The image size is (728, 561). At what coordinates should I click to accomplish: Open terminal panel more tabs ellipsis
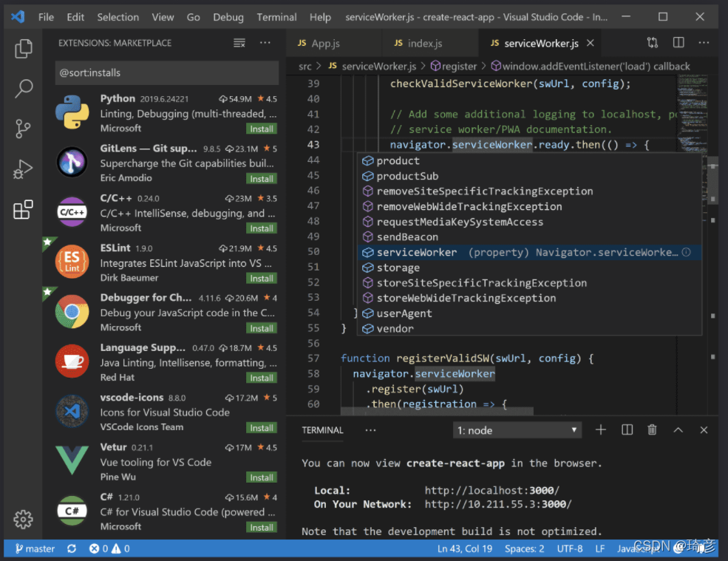(x=370, y=430)
